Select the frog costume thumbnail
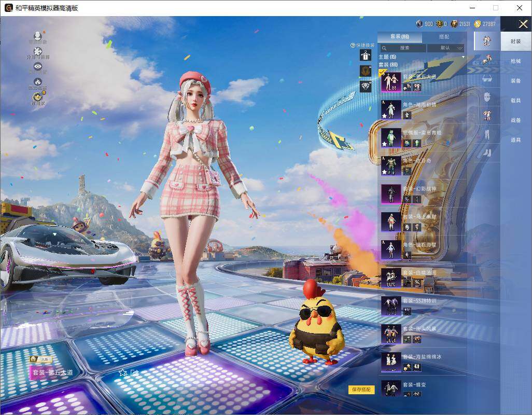 click(391, 138)
